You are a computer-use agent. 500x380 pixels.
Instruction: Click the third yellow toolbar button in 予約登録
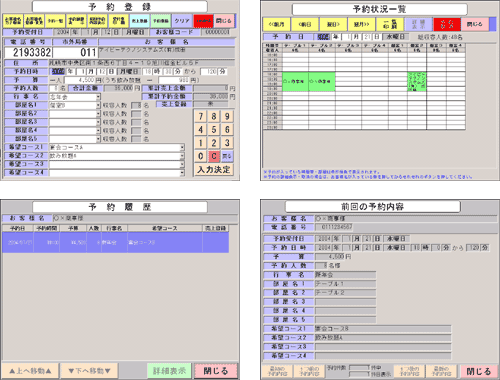tap(55, 21)
